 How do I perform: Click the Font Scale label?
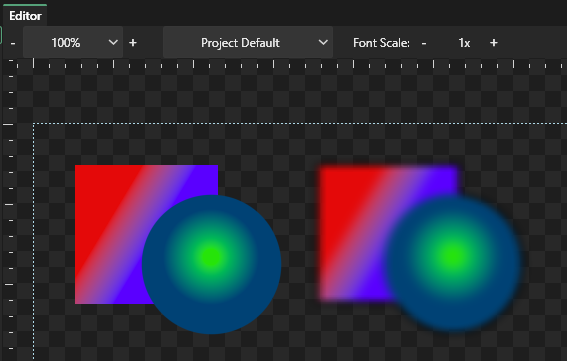[381, 43]
